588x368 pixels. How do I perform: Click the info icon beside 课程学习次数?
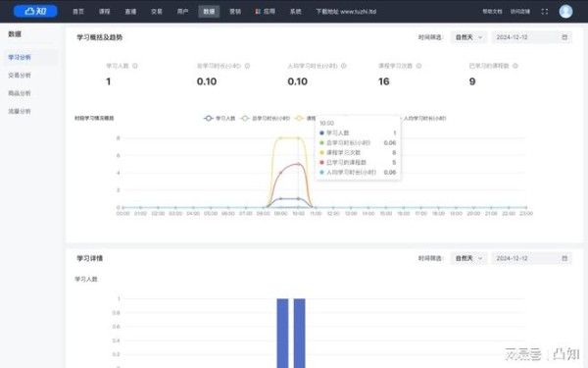coord(418,66)
